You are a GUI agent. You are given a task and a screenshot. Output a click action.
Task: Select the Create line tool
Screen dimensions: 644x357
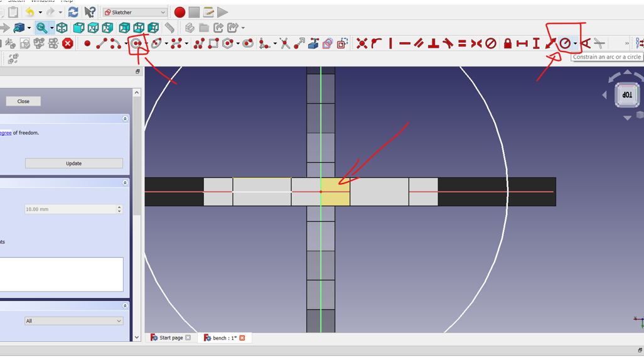(x=102, y=43)
